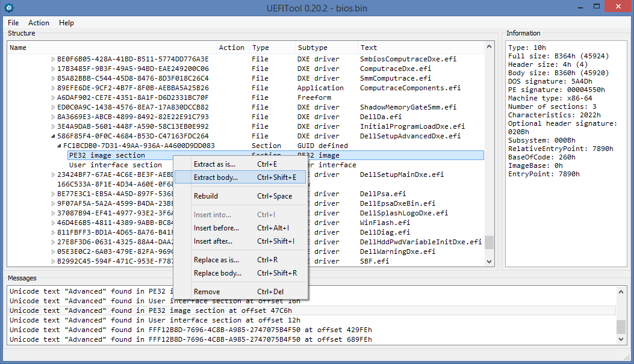Viewport: 634px width, 364px height.
Task: Click Structure tree scroll down arrow
Action: (x=489, y=261)
